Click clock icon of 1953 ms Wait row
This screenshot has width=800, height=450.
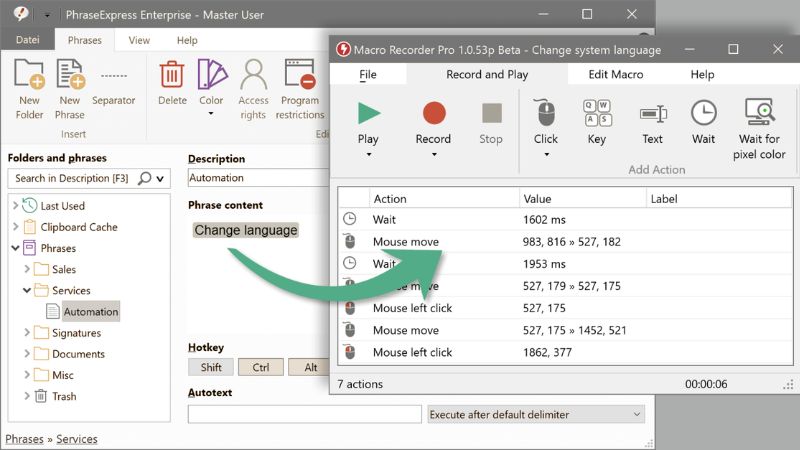coord(349,263)
